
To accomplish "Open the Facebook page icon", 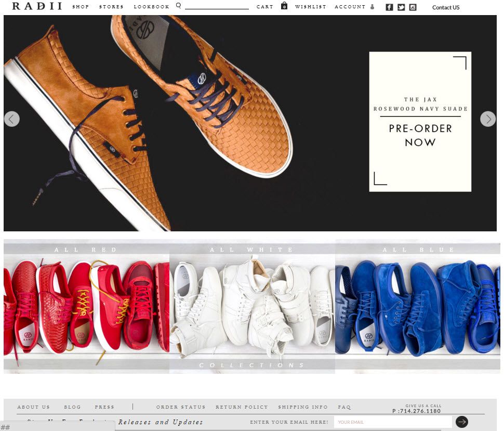I will [x=389, y=7].
